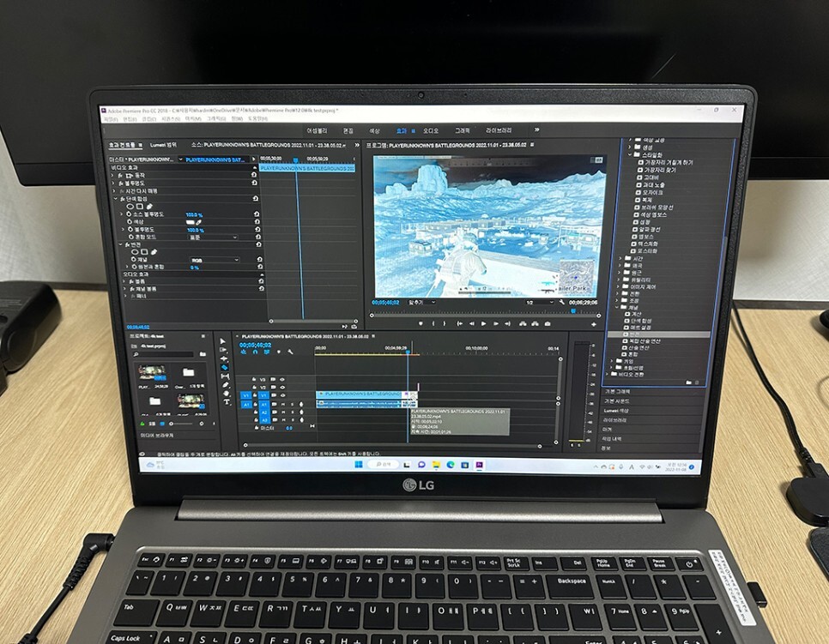Click new custom bin icon in Effects panel

click(x=688, y=382)
